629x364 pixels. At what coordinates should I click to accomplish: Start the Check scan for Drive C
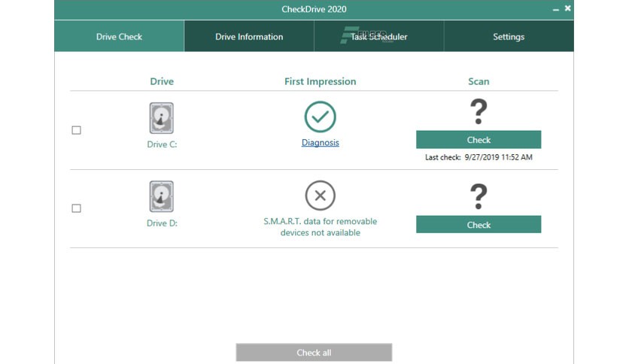pos(479,139)
